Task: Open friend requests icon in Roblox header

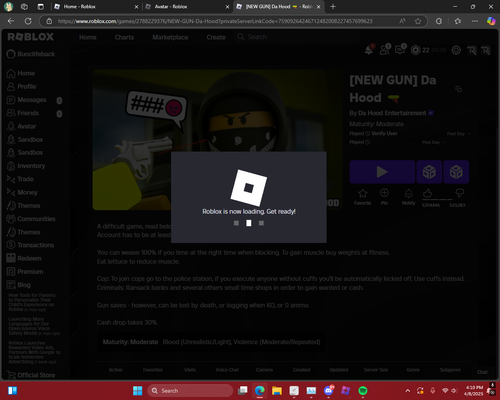Action: (385, 50)
